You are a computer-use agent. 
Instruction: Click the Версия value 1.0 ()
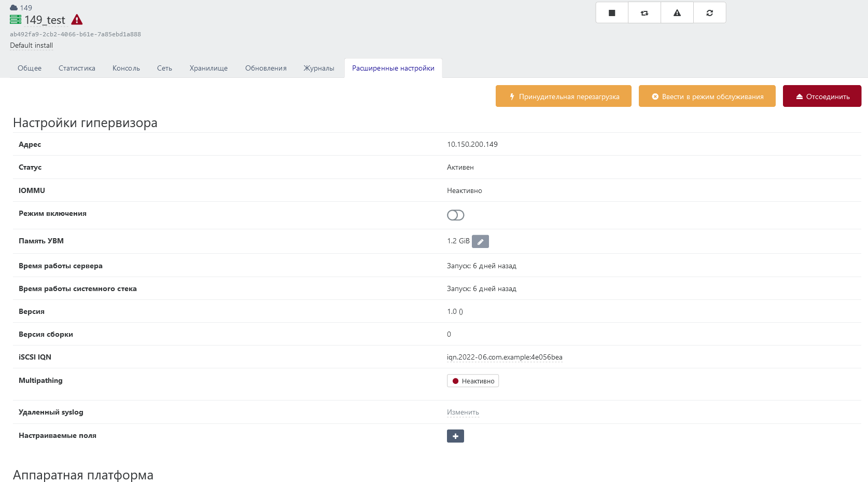[455, 311]
